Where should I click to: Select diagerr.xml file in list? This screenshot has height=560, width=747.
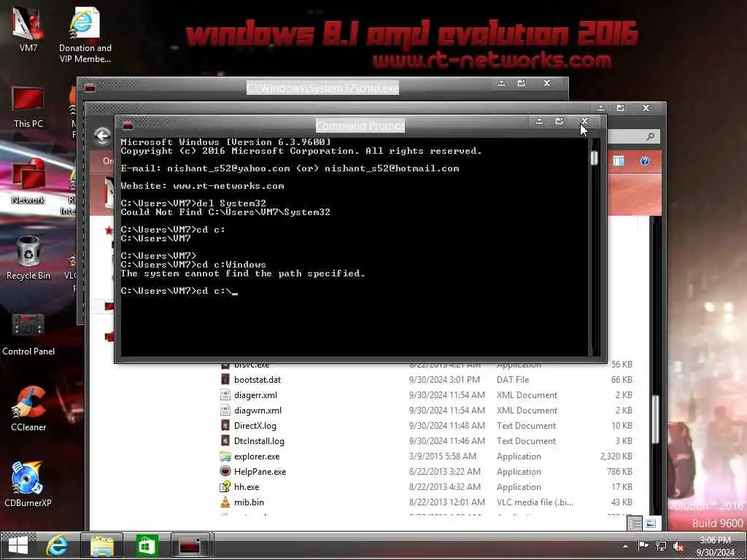click(255, 394)
